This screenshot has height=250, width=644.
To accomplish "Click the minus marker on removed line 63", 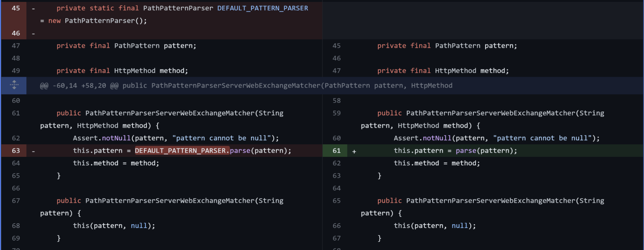I will click(x=33, y=151).
